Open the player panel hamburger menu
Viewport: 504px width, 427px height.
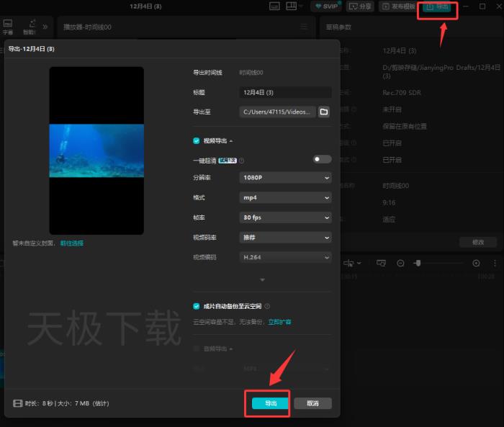(304, 27)
